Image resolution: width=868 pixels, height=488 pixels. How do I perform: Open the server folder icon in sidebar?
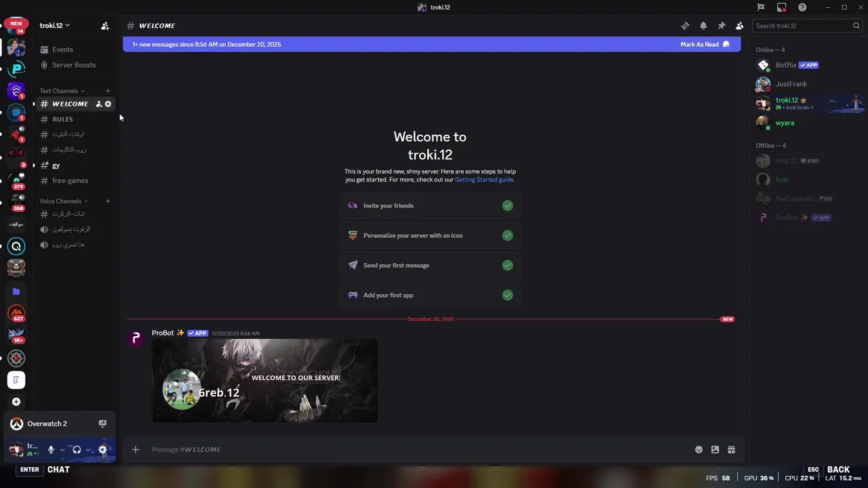pyautogui.click(x=16, y=291)
